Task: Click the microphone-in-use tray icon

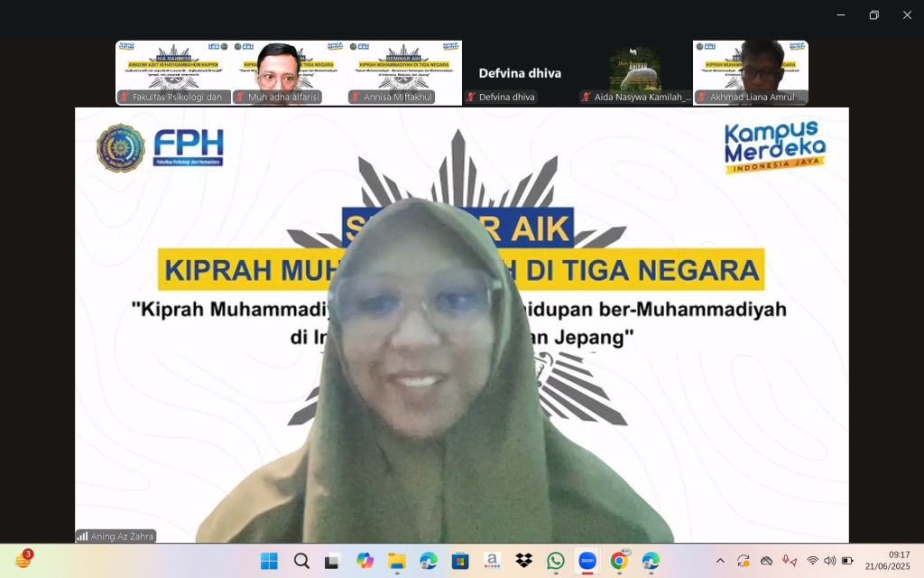Action: point(789,561)
